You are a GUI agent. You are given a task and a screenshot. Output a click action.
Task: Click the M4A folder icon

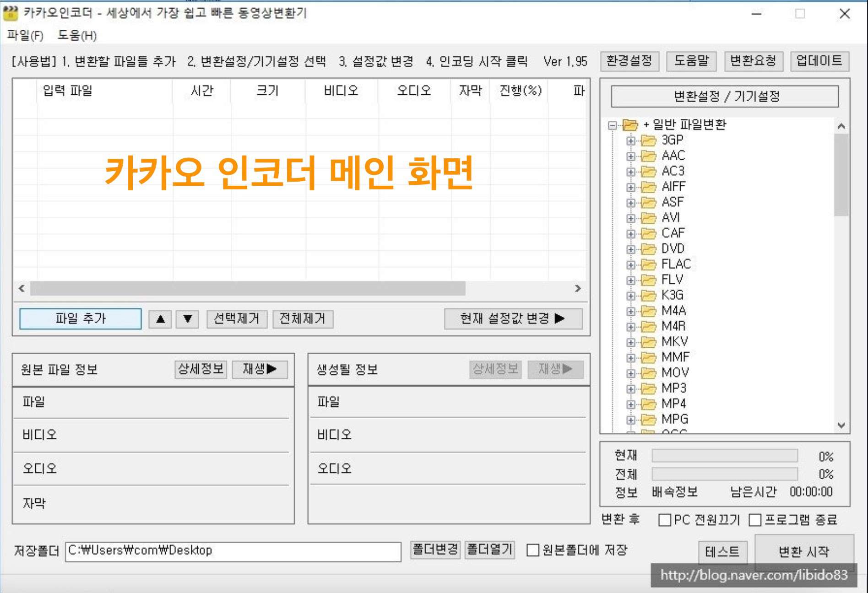tap(648, 311)
